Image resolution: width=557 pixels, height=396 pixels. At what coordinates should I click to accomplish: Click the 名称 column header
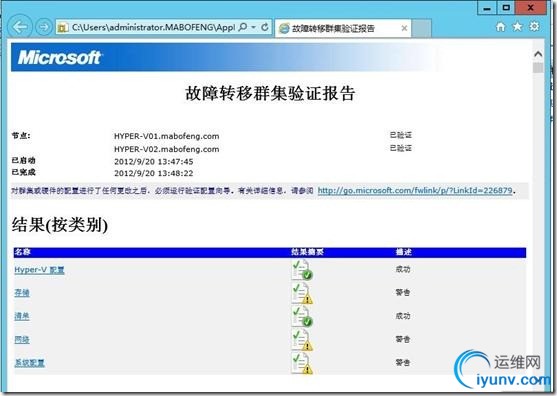(22, 252)
